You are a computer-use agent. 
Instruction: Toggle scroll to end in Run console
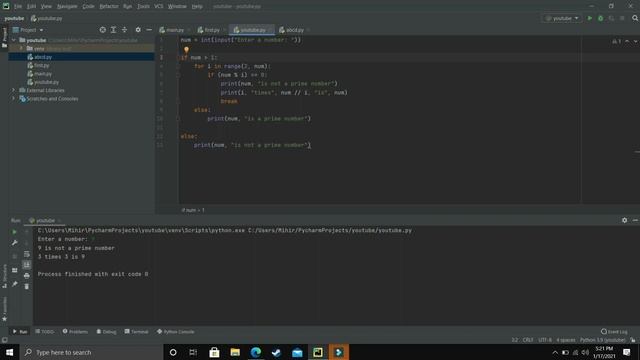pyautogui.click(x=27, y=265)
